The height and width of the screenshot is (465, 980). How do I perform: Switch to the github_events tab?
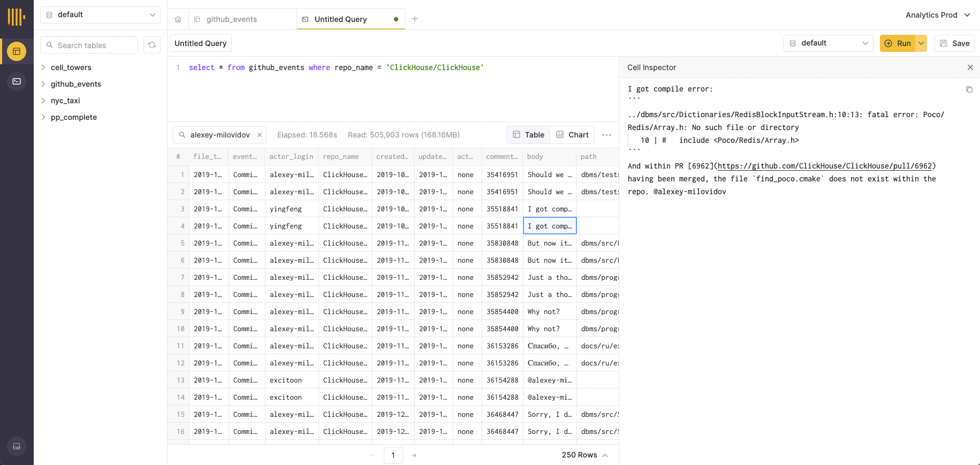[x=231, y=19]
